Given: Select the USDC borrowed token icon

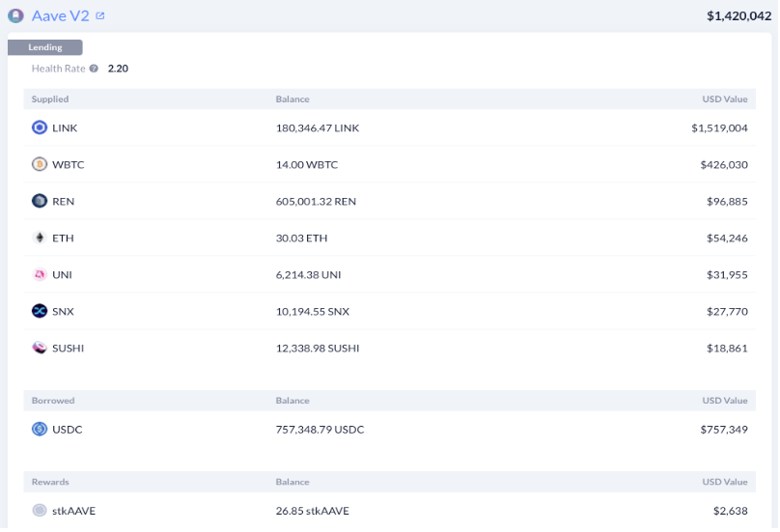Looking at the screenshot, I should pyautogui.click(x=40, y=429).
